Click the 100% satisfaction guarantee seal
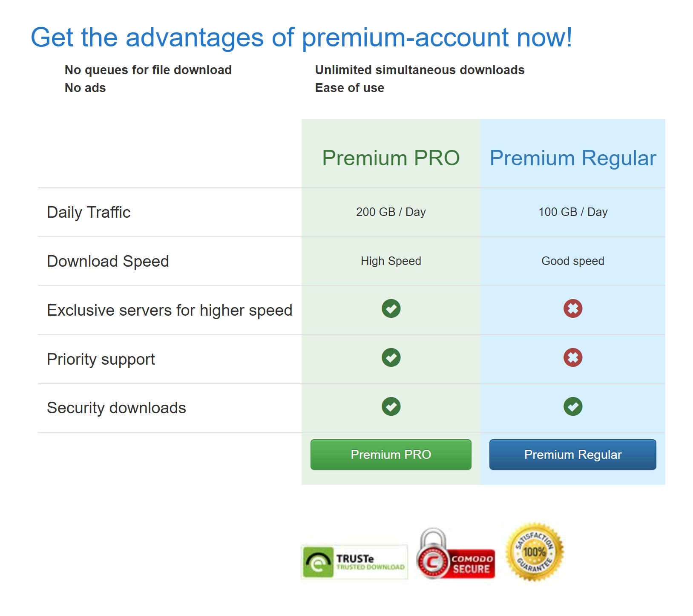The image size is (693, 616). pyautogui.click(x=535, y=552)
